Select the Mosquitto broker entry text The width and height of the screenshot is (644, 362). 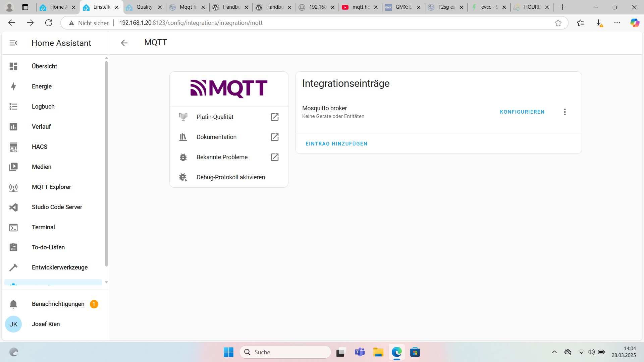[x=324, y=108]
